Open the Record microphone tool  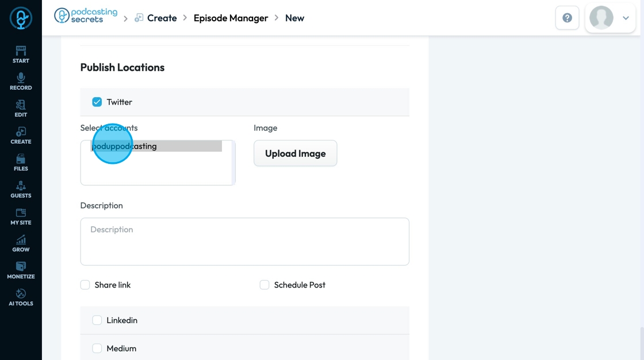[x=21, y=81]
